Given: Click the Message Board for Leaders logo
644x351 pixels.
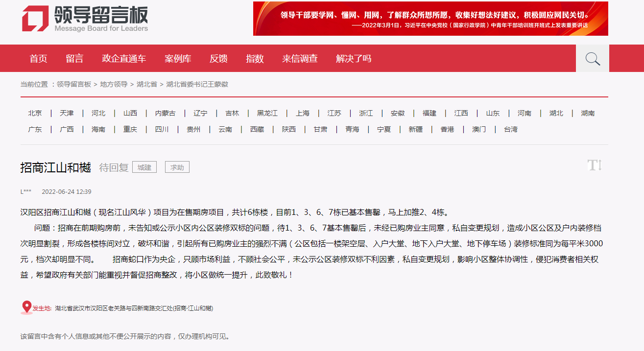Looking at the screenshot, I should click(x=85, y=19).
